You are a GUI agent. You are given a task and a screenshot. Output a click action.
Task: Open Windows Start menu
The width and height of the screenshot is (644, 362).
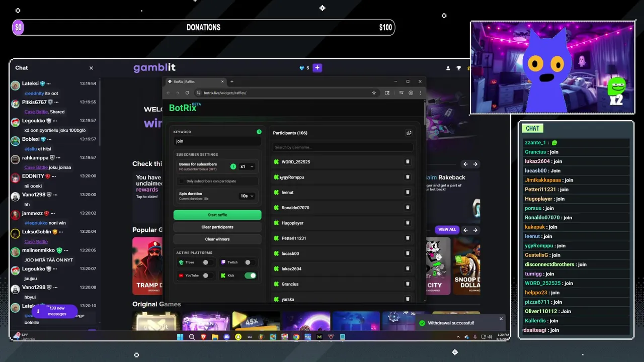click(x=180, y=337)
